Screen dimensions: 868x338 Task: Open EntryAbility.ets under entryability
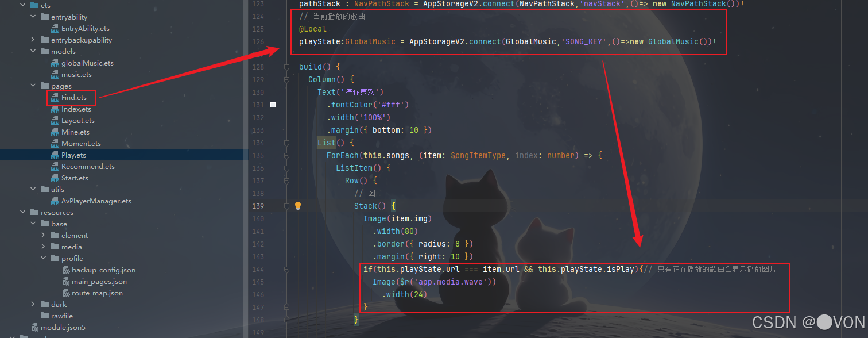pos(86,28)
